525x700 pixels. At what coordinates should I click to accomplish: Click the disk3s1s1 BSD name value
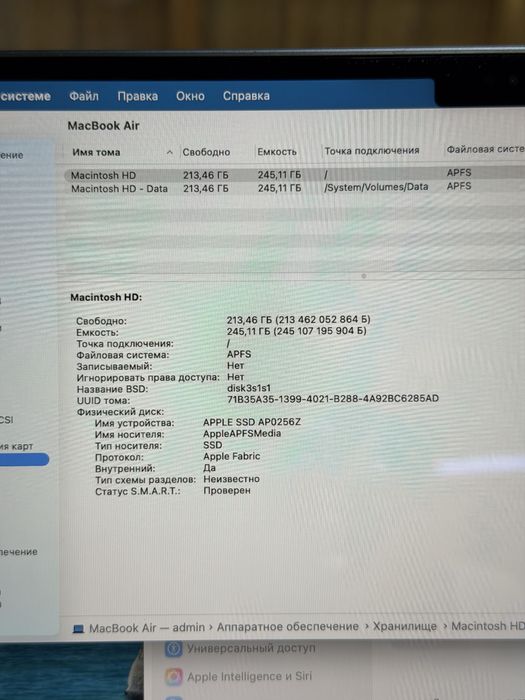tap(249, 388)
